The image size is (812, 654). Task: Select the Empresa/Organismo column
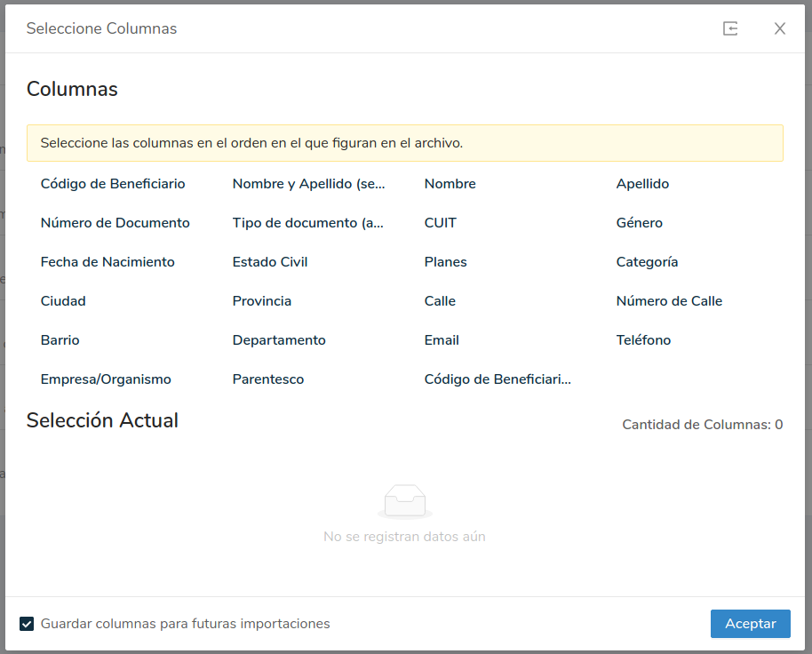106,379
